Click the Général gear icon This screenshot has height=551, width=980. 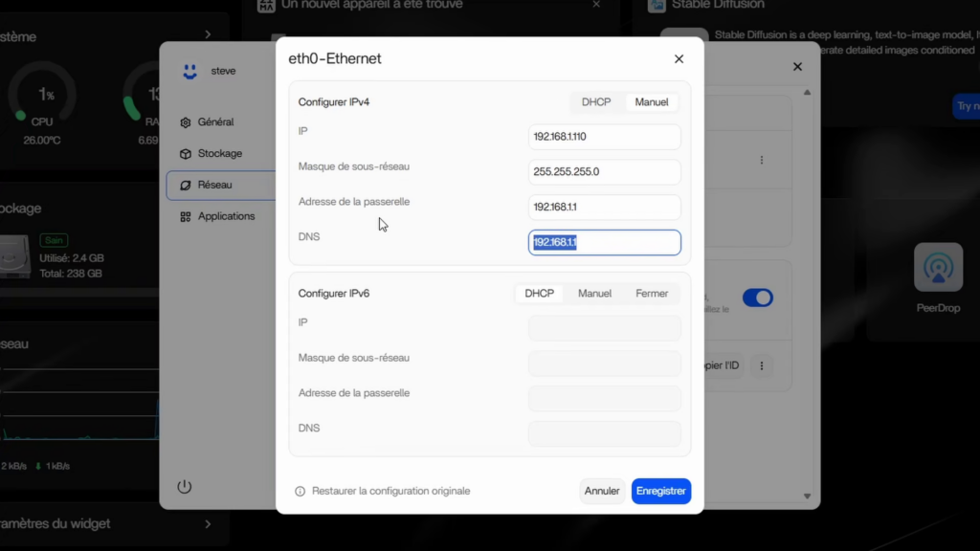186,122
